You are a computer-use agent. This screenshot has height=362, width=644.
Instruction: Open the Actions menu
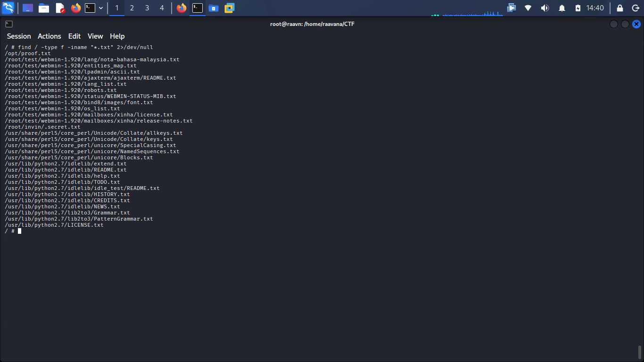tap(50, 36)
